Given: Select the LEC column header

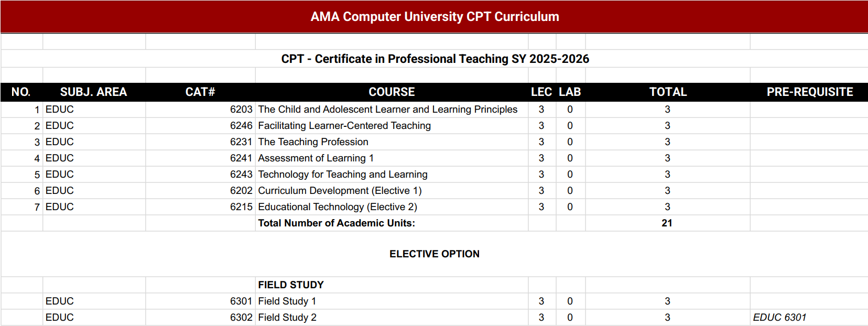Looking at the screenshot, I should click(x=541, y=92).
